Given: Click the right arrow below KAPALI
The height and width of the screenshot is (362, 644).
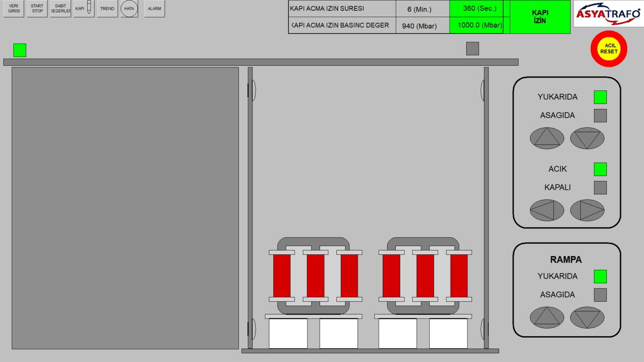Looking at the screenshot, I should point(587,210).
